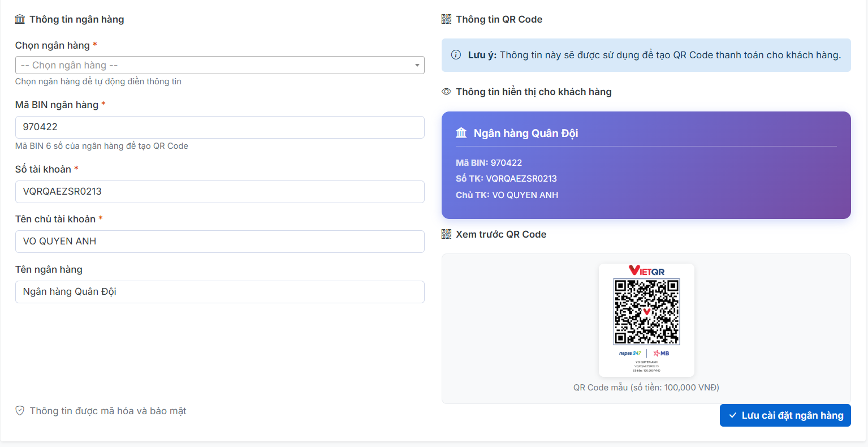The height and width of the screenshot is (447, 868).
Task: Click the napas 247 logo below the QR code
Action: tap(629, 353)
